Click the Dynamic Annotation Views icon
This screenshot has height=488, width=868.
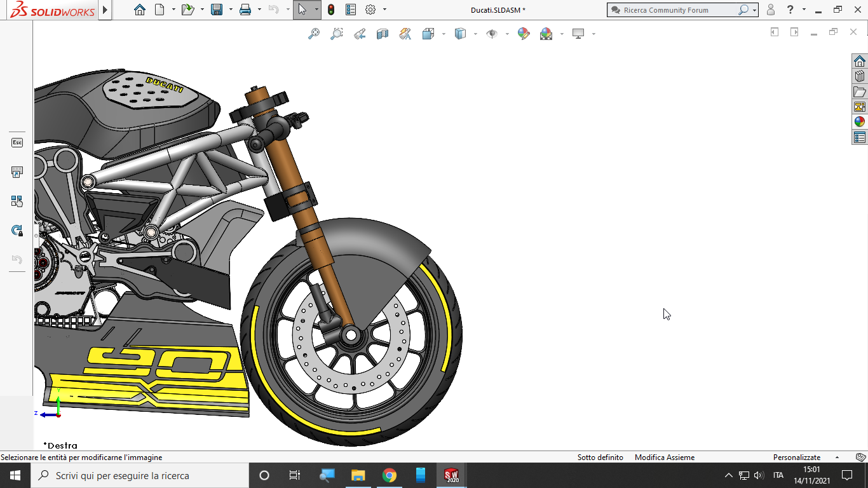click(x=405, y=34)
